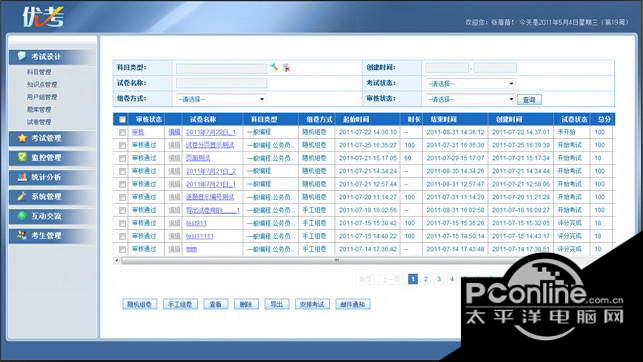Image resolution: width=643 pixels, height=362 pixels.
Task: Check the row for 2011年7月21日_1
Action: (x=122, y=184)
